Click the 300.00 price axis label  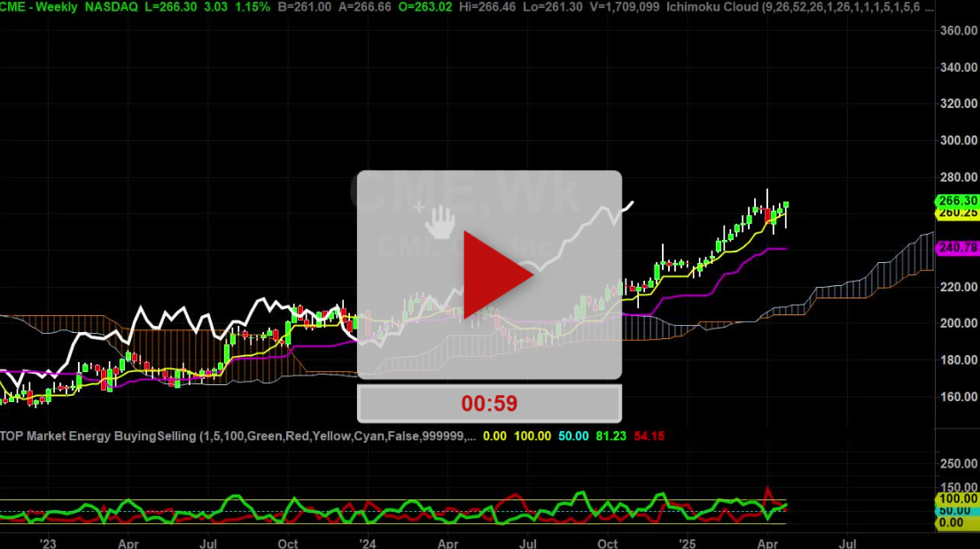959,141
